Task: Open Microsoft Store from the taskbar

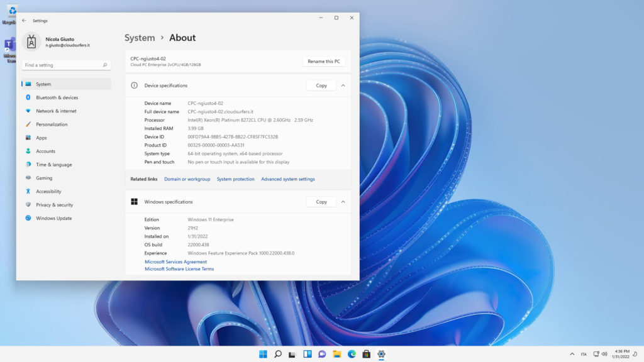Action: pos(367,354)
